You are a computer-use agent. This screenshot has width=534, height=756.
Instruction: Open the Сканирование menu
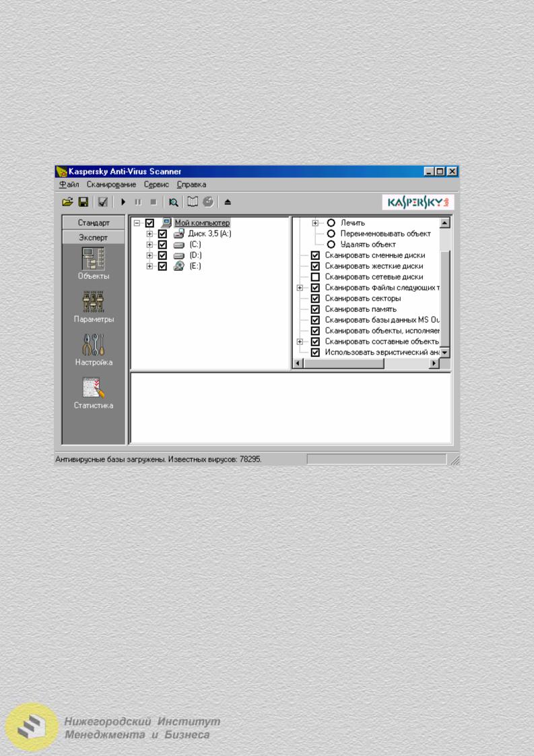(111, 185)
